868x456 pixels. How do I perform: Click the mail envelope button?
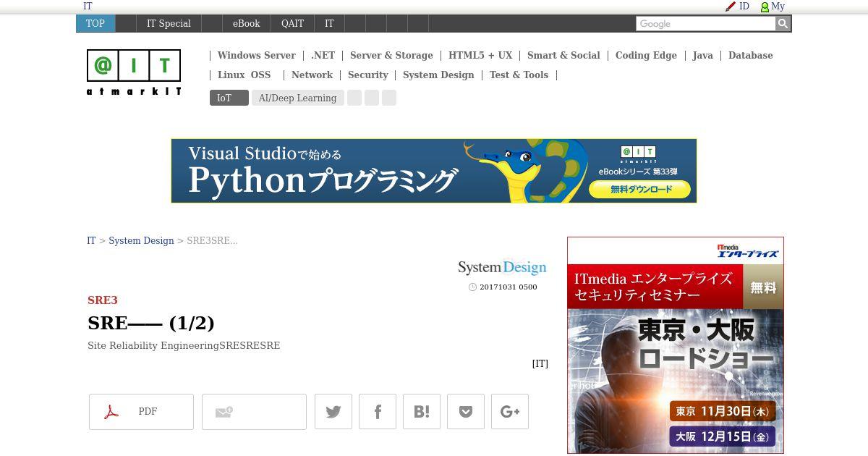pos(254,412)
